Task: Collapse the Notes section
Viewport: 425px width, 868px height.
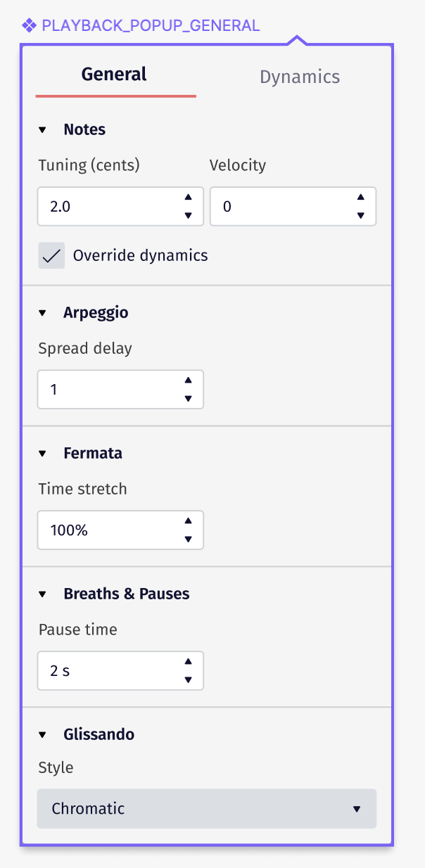Action: (x=42, y=129)
